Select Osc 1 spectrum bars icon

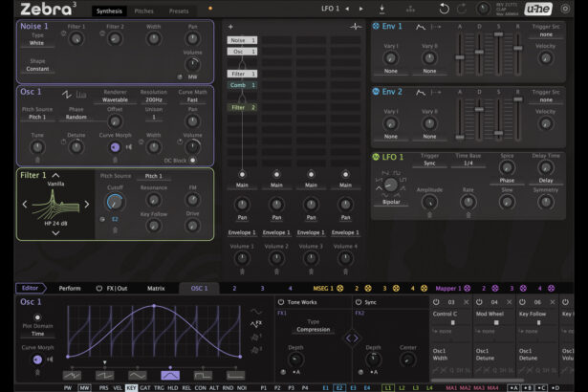tap(81, 95)
